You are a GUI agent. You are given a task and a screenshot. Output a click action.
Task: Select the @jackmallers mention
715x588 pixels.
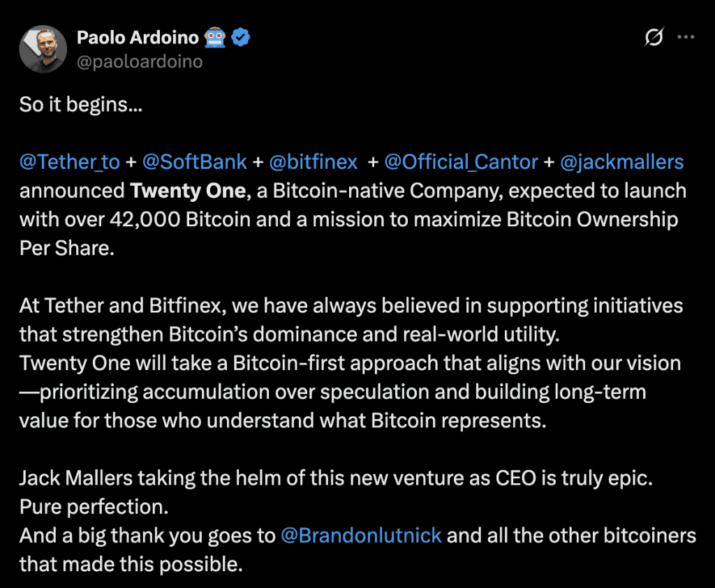[x=621, y=162]
